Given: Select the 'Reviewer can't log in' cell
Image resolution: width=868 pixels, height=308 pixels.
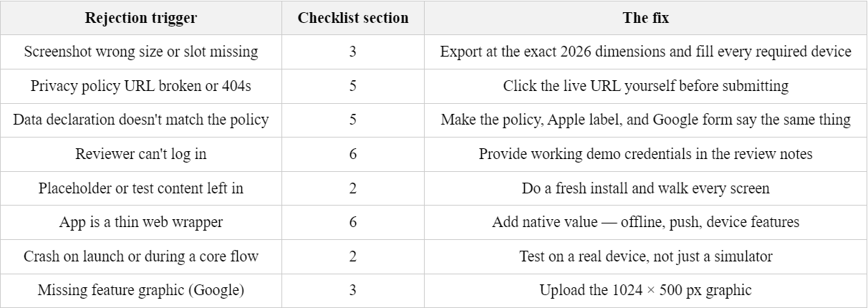Looking at the screenshot, I should coord(141,154).
